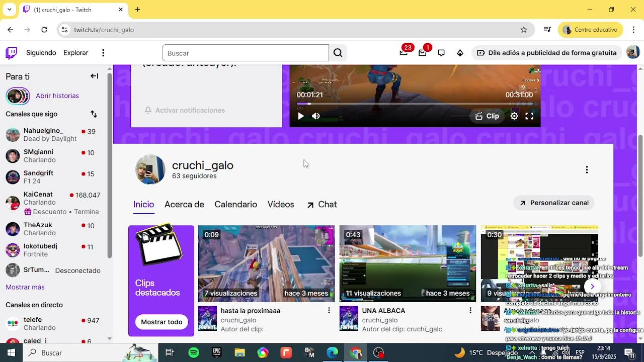Screen dimensions: 644x362
Task: Open File Explorer from taskbar
Action: pyautogui.click(x=240, y=353)
